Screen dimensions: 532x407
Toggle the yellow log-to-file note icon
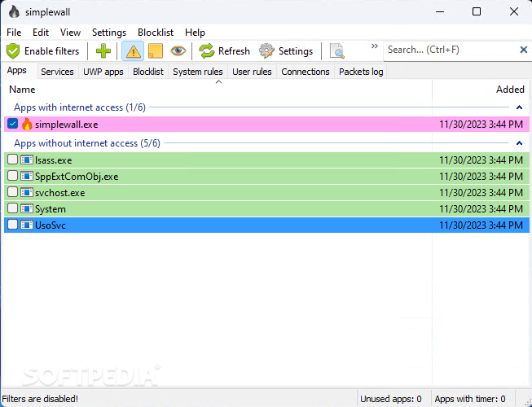tap(156, 51)
